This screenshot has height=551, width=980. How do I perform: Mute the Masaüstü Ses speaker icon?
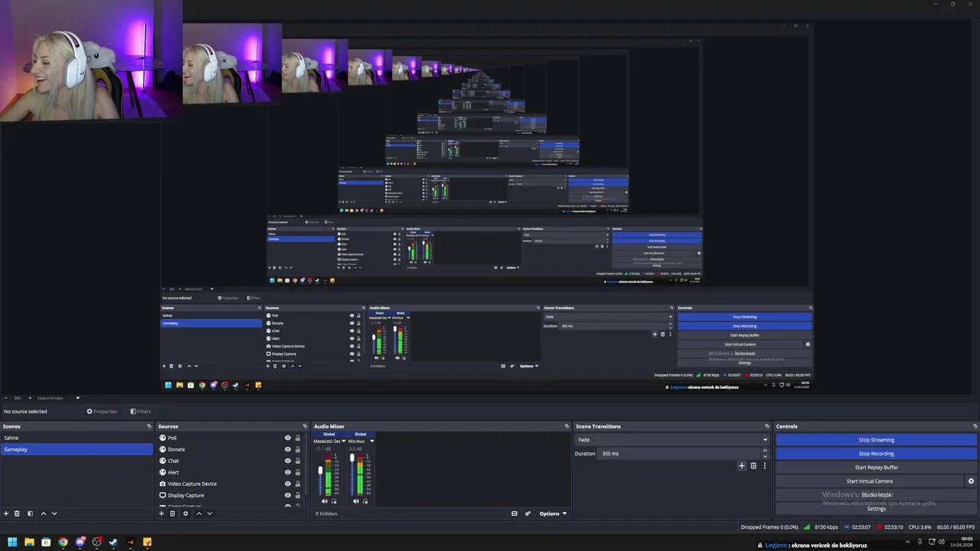pyautogui.click(x=324, y=501)
